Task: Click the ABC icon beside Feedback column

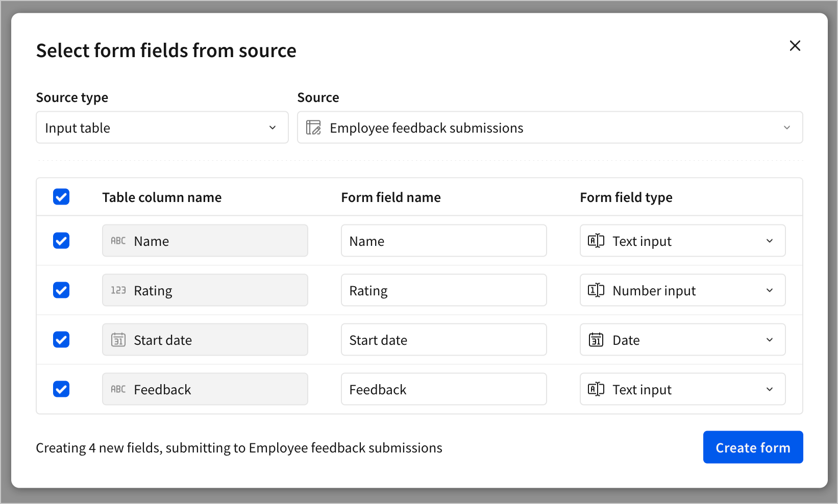Action: tap(118, 389)
